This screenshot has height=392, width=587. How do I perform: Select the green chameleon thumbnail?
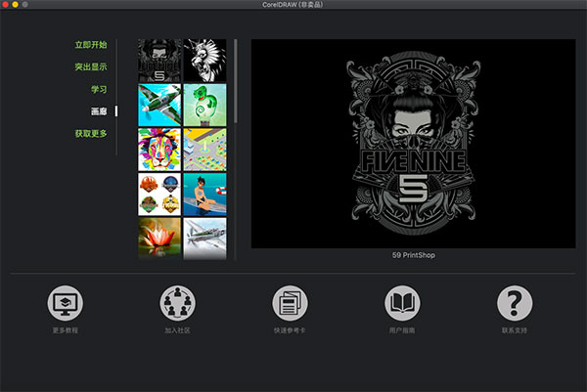pos(204,105)
